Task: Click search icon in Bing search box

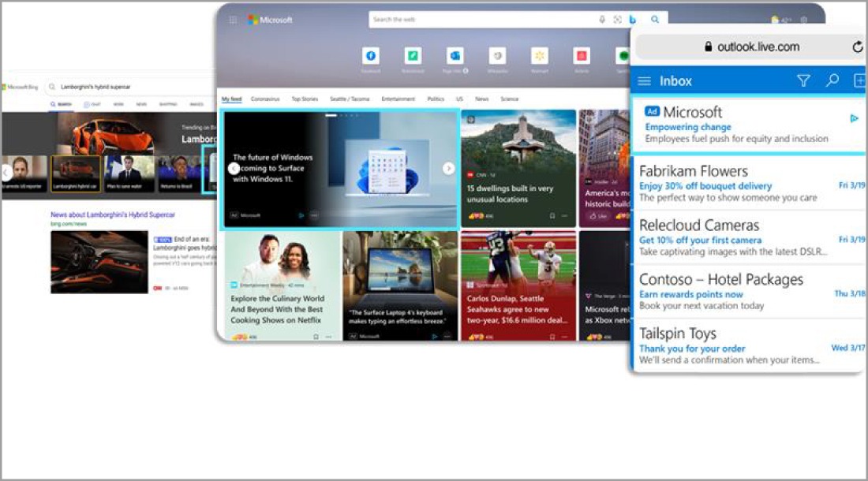Action: tap(52, 87)
